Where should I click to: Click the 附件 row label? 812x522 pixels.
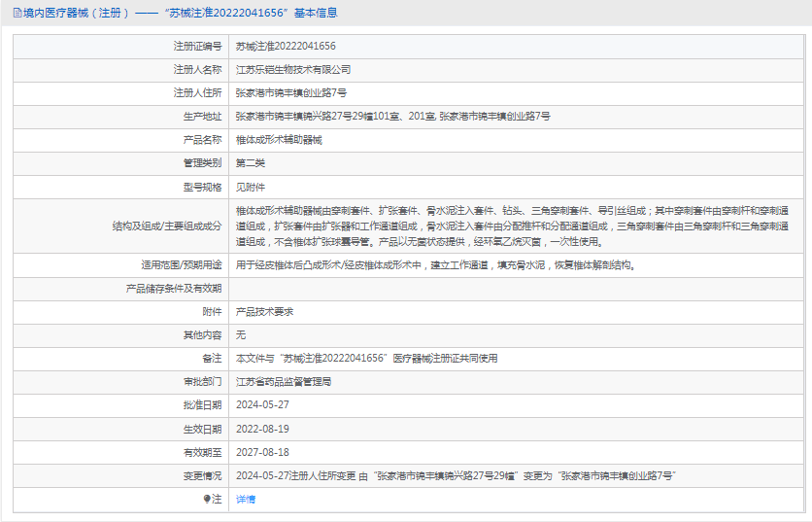click(212, 311)
